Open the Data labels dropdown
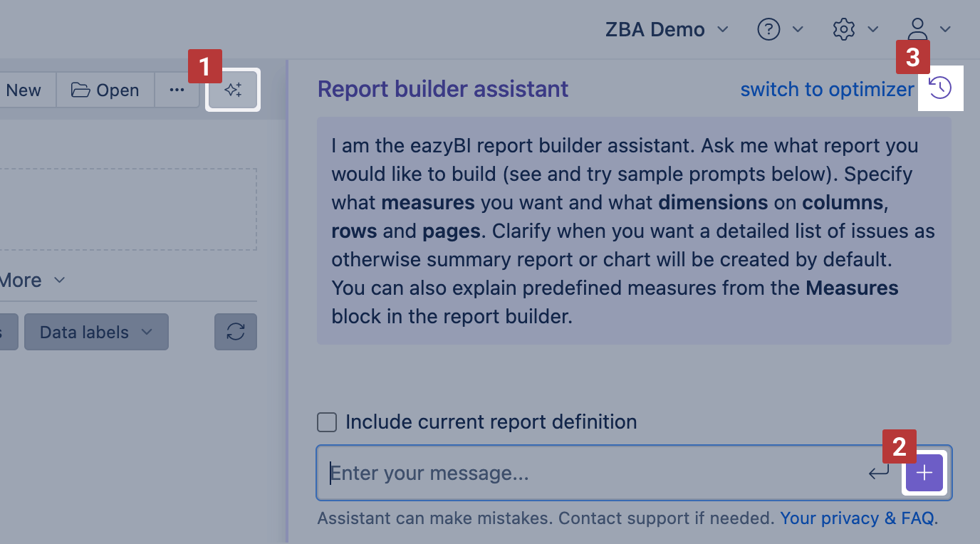This screenshot has height=544, width=980. [x=96, y=333]
